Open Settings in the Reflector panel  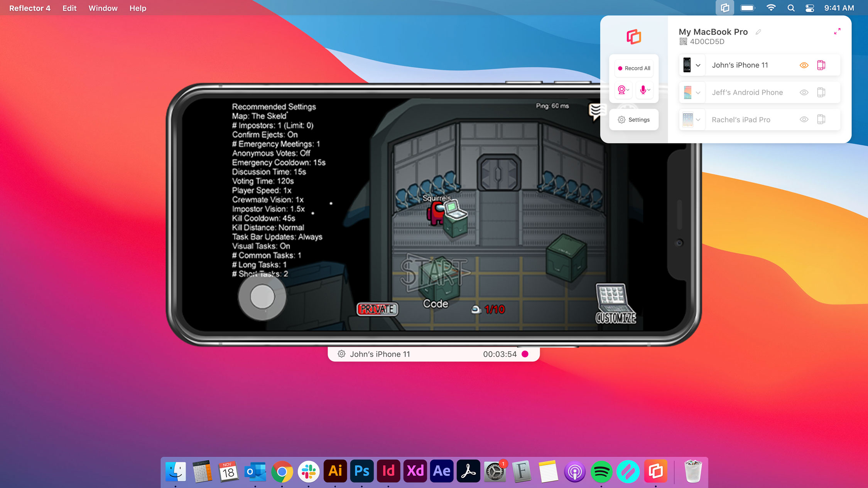(634, 119)
